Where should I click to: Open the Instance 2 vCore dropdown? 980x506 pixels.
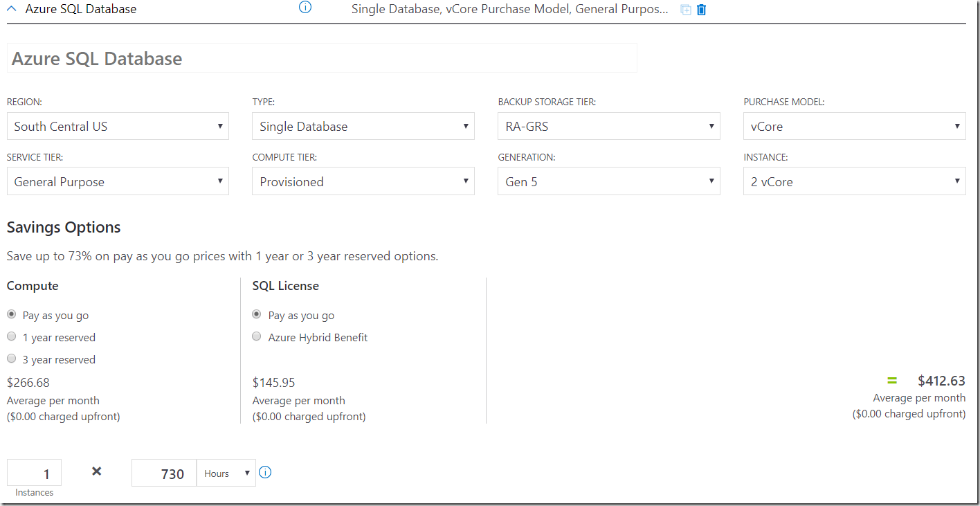pos(855,181)
